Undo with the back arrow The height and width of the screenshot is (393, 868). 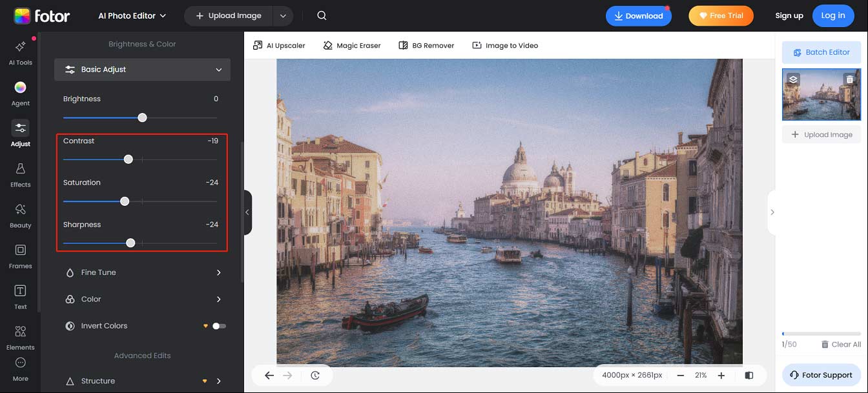269,375
